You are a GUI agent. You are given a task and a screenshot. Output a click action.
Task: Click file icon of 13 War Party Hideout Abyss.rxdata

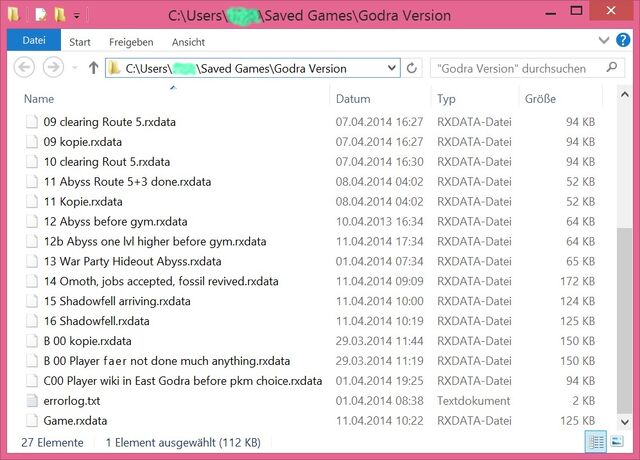point(32,262)
